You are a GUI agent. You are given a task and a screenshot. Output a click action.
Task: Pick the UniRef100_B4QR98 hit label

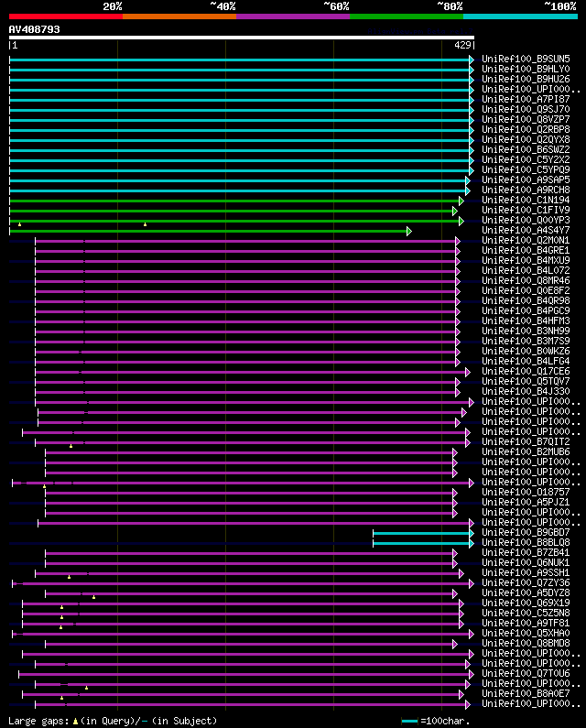click(x=526, y=301)
